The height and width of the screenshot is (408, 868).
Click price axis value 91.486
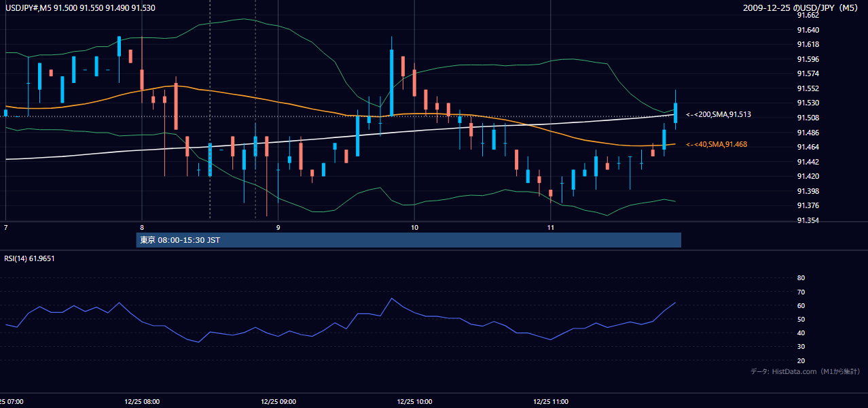pyautogui.click(x=808, y=132)
